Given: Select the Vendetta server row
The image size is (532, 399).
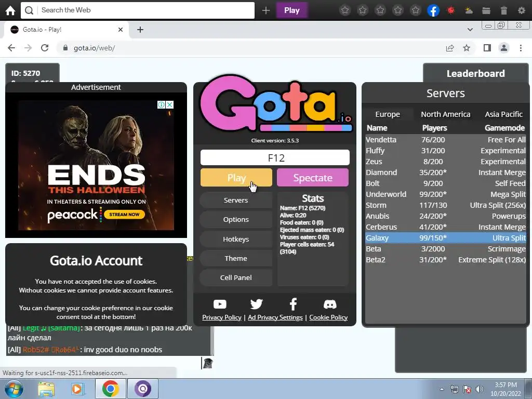Looking at the screenshot, I should (x=445, y=140).
